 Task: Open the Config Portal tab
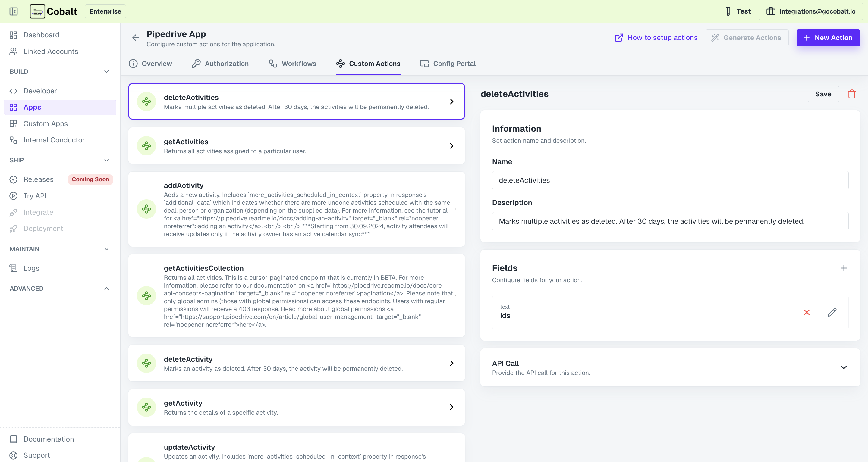(x=454, y=63)
